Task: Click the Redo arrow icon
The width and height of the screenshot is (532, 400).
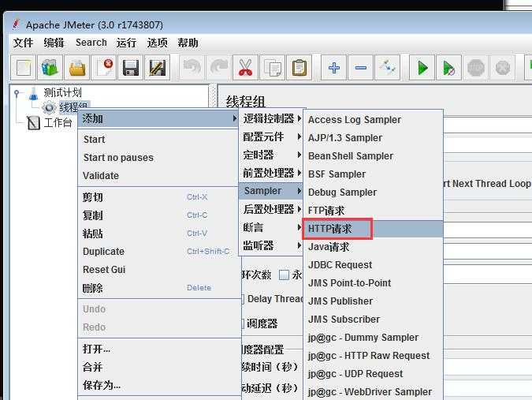Action: coord(219,67)
